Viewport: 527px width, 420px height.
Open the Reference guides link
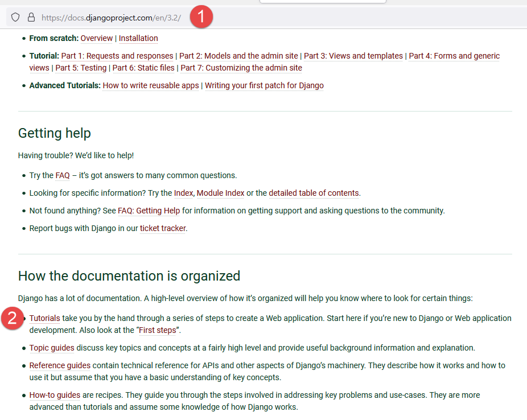[60, 365]
